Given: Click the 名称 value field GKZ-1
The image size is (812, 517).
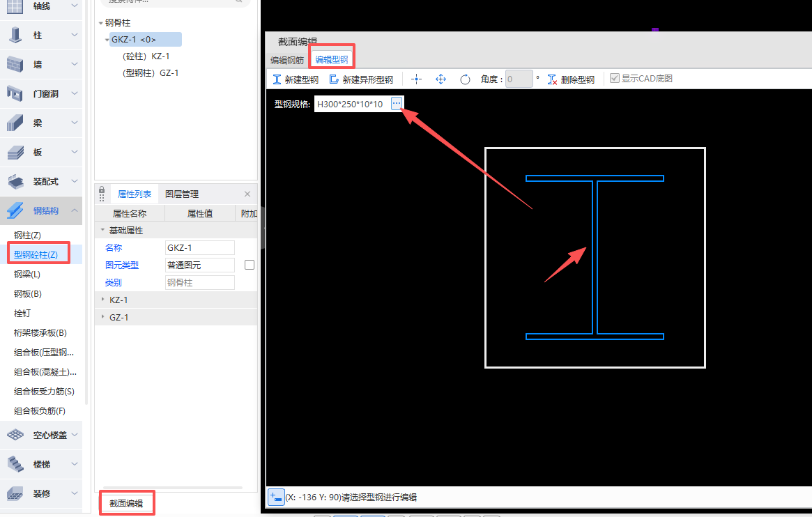Looking at the screenshot, I should 200,247.
